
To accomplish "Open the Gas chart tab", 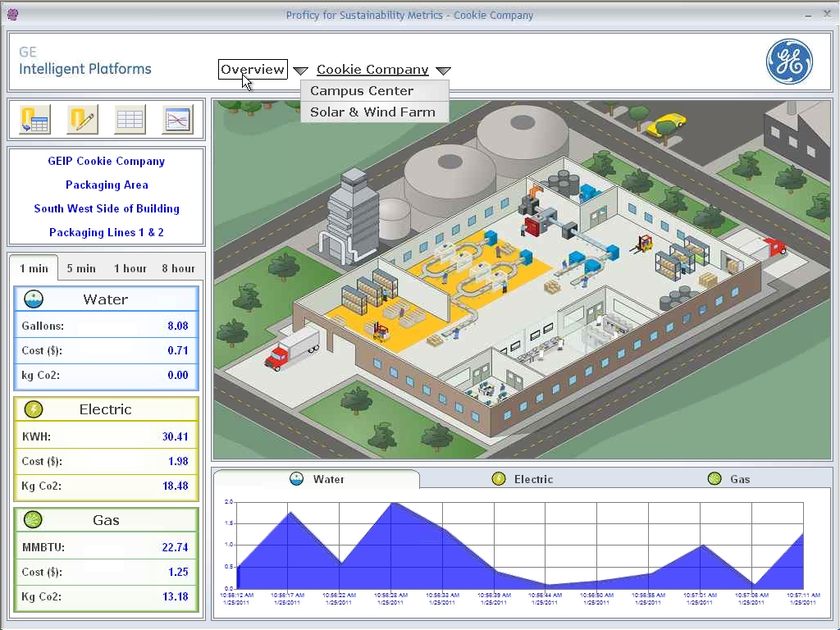I will [728, 479].
